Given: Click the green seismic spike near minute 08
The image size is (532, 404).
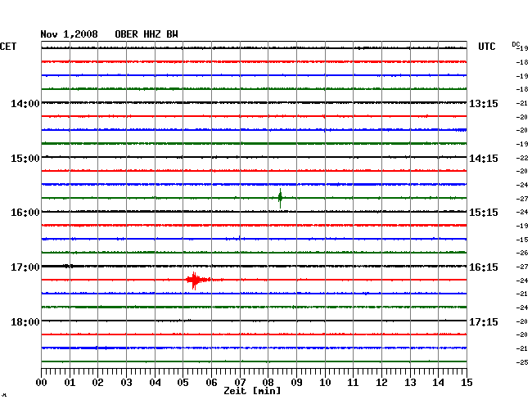Looking at the screenshot, I should [280, 198].
